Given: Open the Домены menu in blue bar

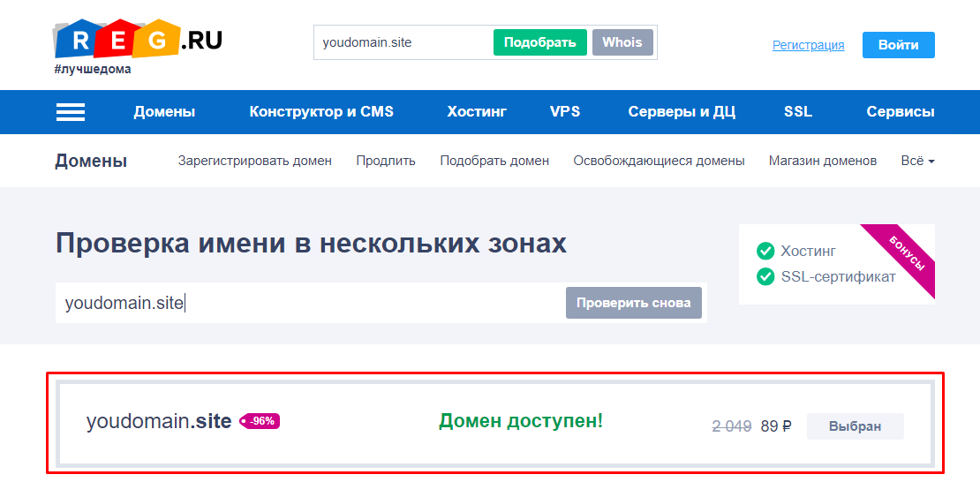Looking at the screenshot, I should 164,112.
